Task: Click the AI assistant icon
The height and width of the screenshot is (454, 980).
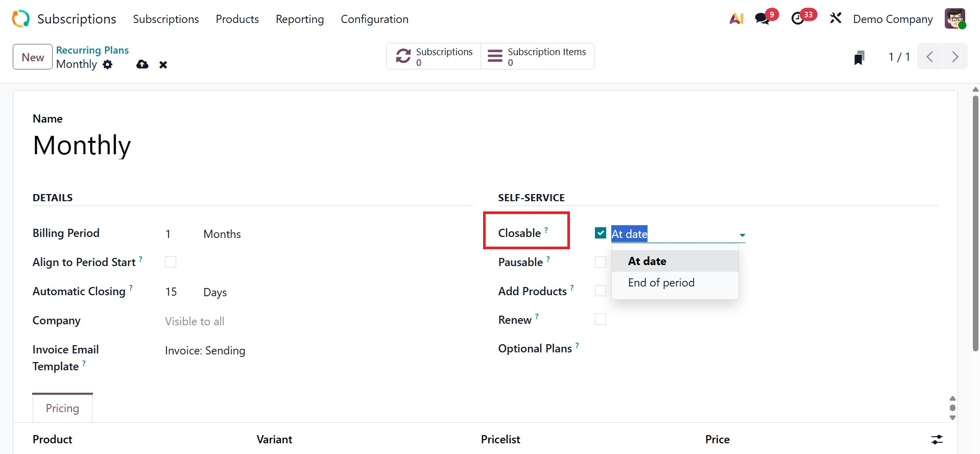Action: coord(736,19)
